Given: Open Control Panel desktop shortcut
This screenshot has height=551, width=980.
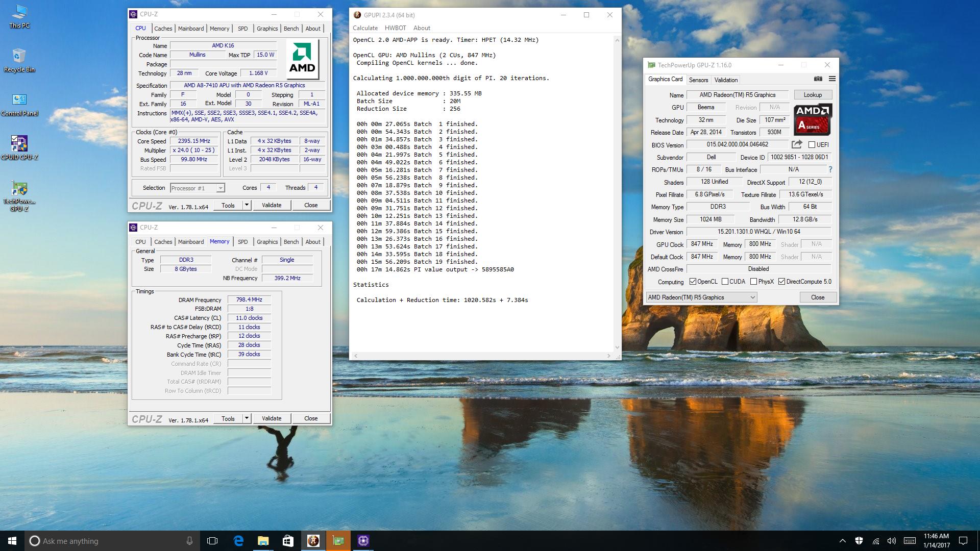Looking at the screenshot, I should [19, 104].
